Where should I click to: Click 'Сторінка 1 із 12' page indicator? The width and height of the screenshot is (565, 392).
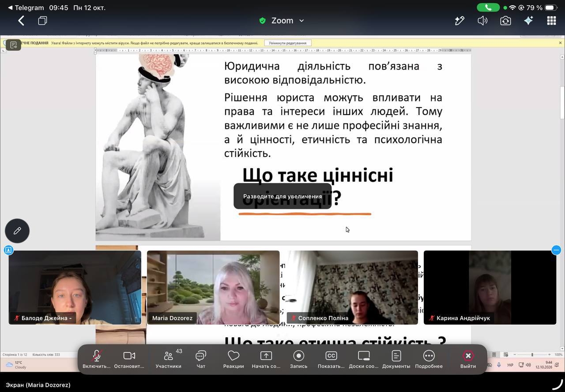[x=15, y=355]
